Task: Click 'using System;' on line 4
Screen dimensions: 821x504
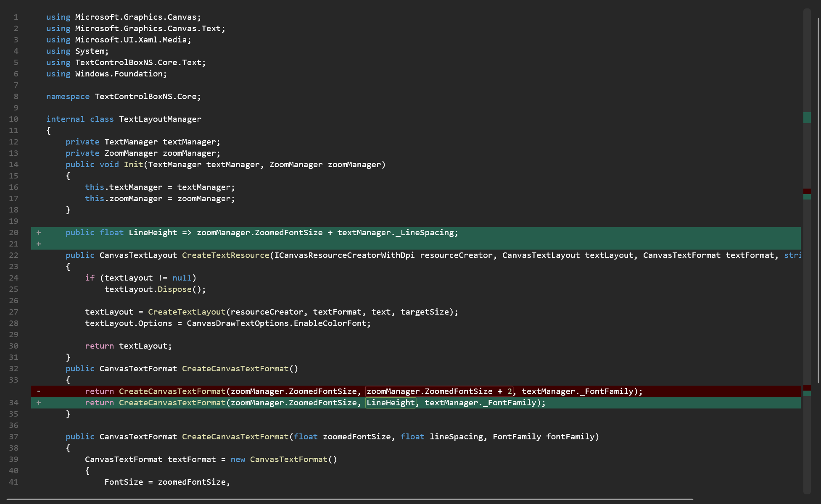Action: (x=77, y=51)
